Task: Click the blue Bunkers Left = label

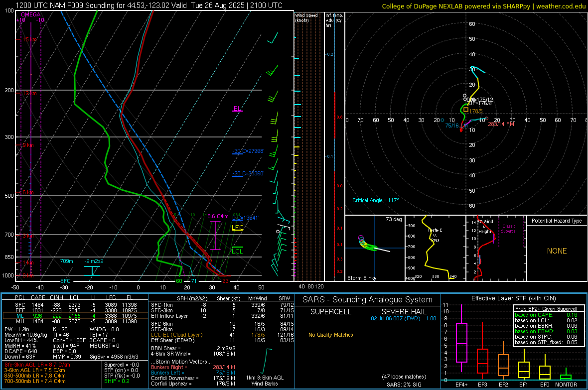Action: tap(167, 373)
